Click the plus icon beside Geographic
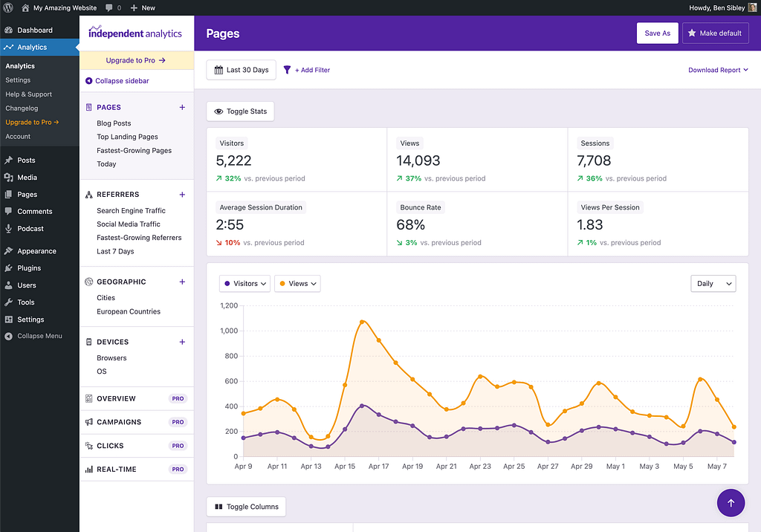Viewport: 761px width, 532px height. [x=182, y=282]
